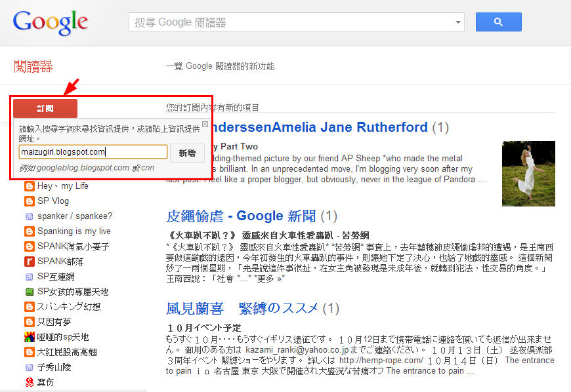Open the search box dropdown arrow

tap(457, 22)
